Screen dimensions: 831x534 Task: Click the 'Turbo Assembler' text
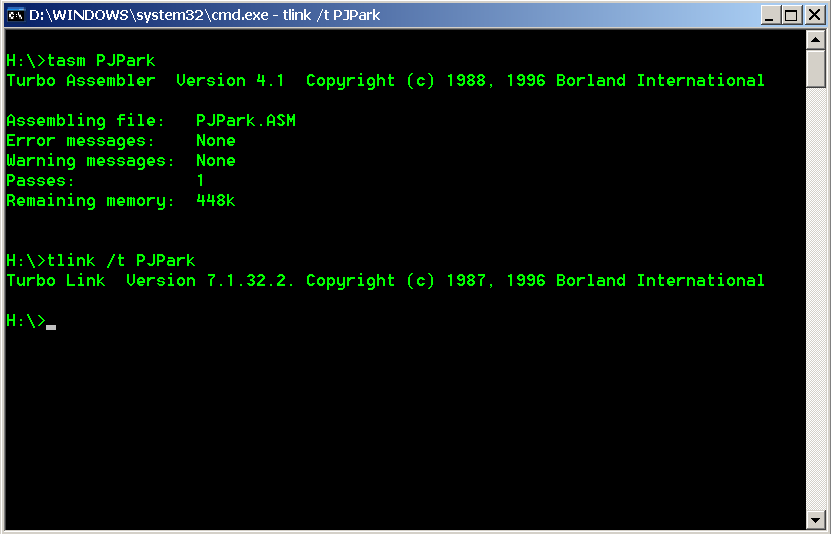pyautogui.click(x=81, y=81)
